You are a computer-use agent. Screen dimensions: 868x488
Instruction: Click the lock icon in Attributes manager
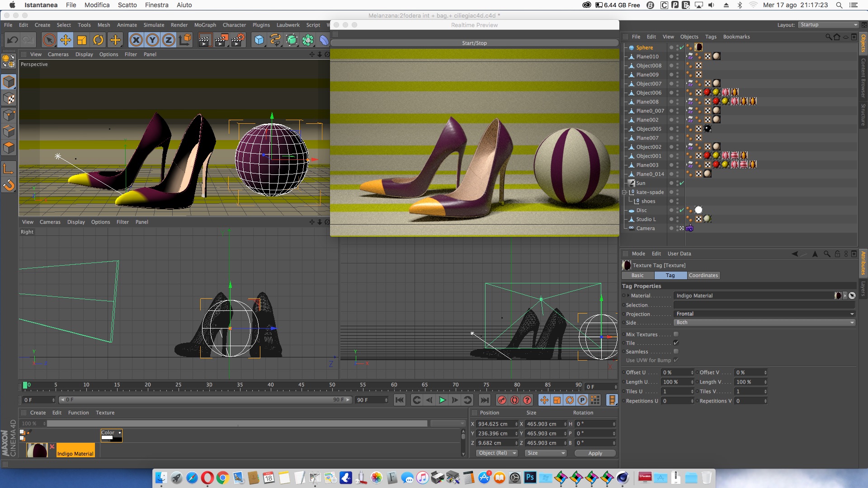tap(837, 254)
